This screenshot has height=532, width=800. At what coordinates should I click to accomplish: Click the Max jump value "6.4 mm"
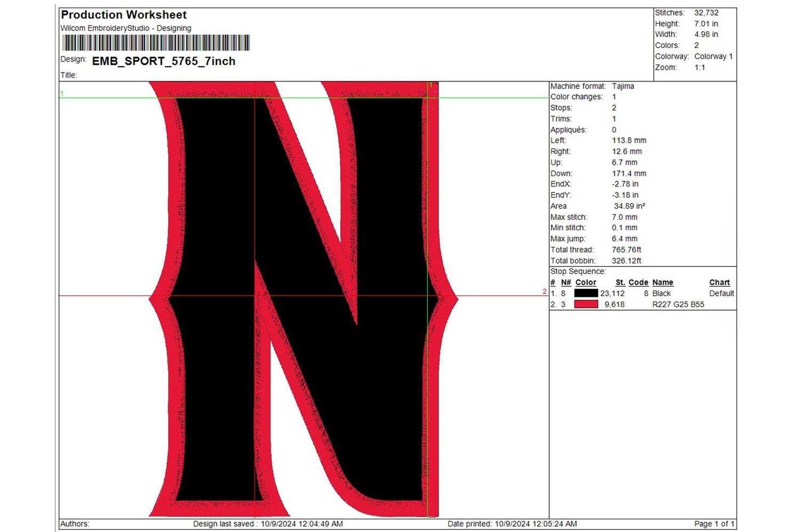click(x=625, y=239)
